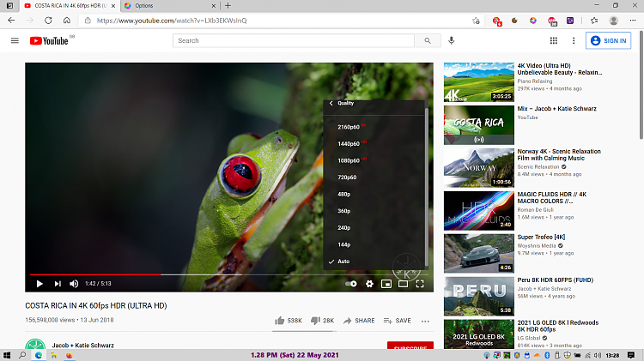Open File Explorer from taskbar
Viewport: 644px width, 361px height.
click(54, 355)
